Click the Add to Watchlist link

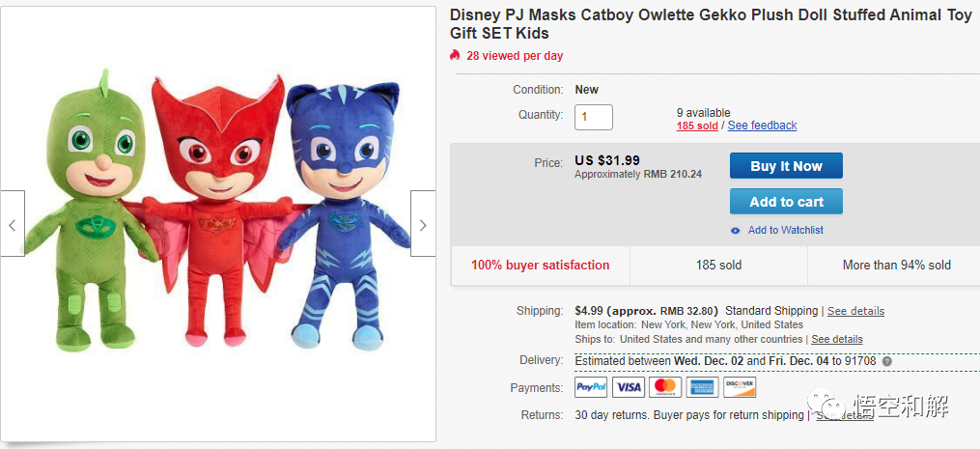785,230
